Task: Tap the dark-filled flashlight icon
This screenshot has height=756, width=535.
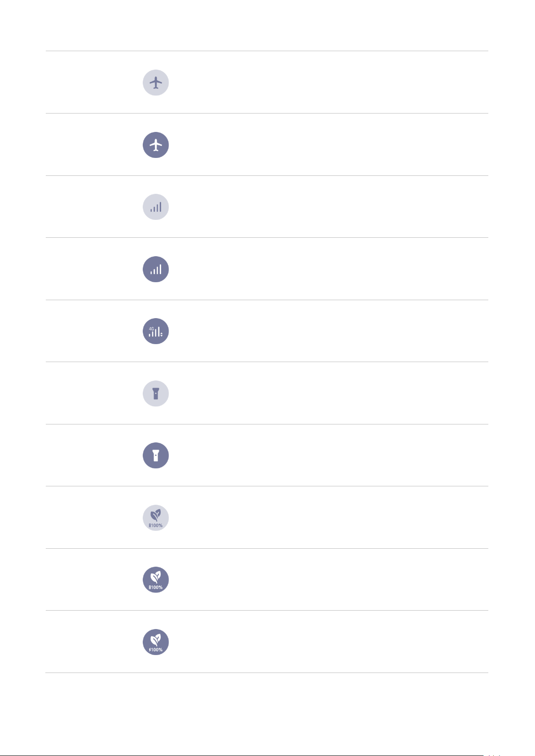Action: point(156,455)
